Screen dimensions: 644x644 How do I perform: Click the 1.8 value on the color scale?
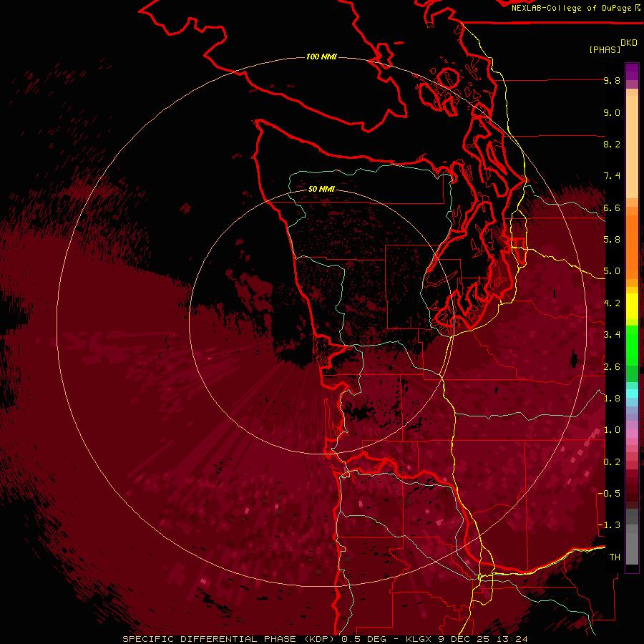tap(612, 399)
